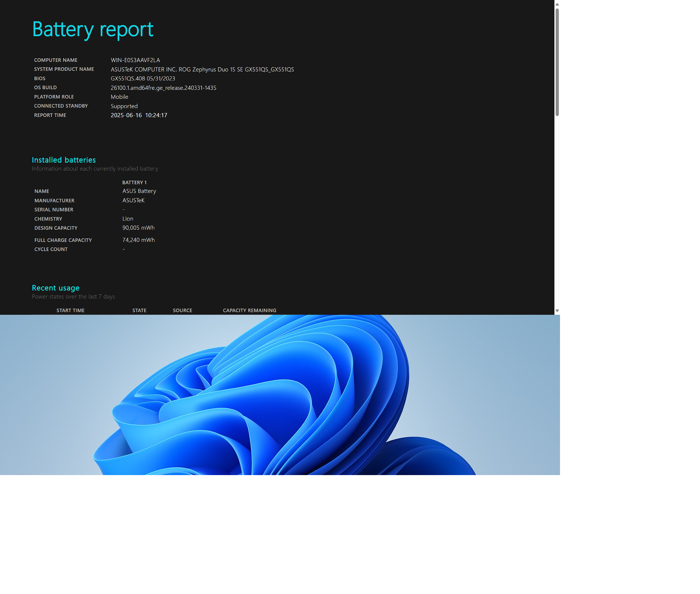Viewport: 700px width, 594px height.
Task: Click the vertical scrollbar thumb
Action: point(557,62)
